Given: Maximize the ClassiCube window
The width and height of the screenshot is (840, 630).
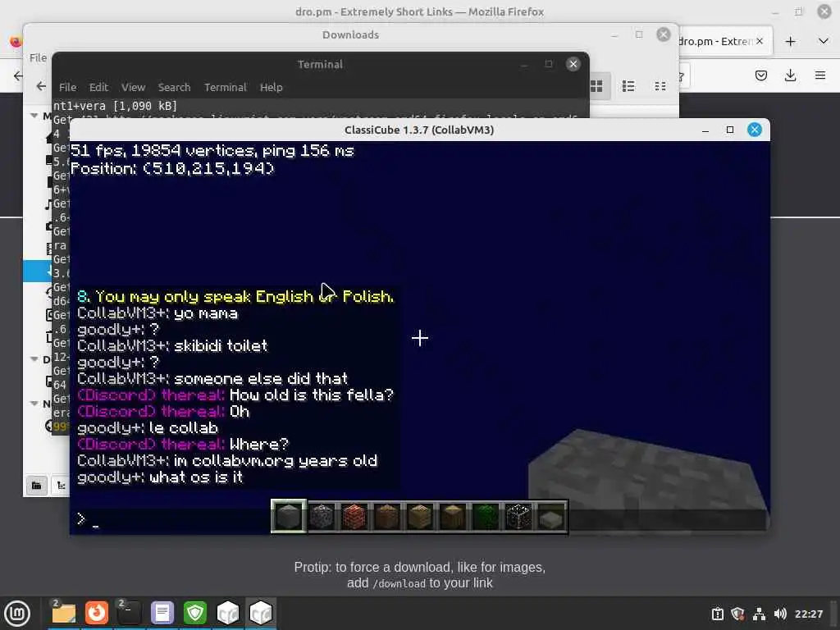Looking at the screenshot, I should point(729,130).
